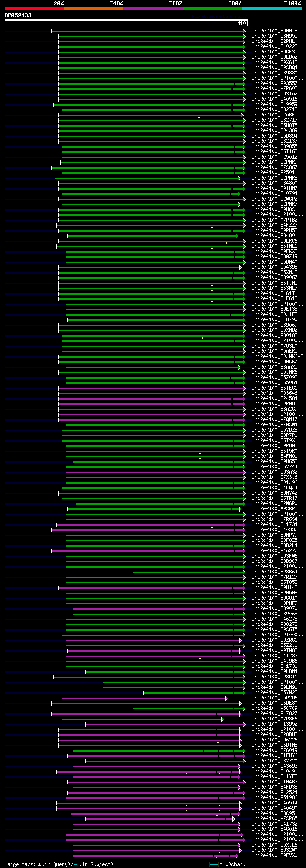Click the UniRef100_P25012 label

click(x=274, y=157)
